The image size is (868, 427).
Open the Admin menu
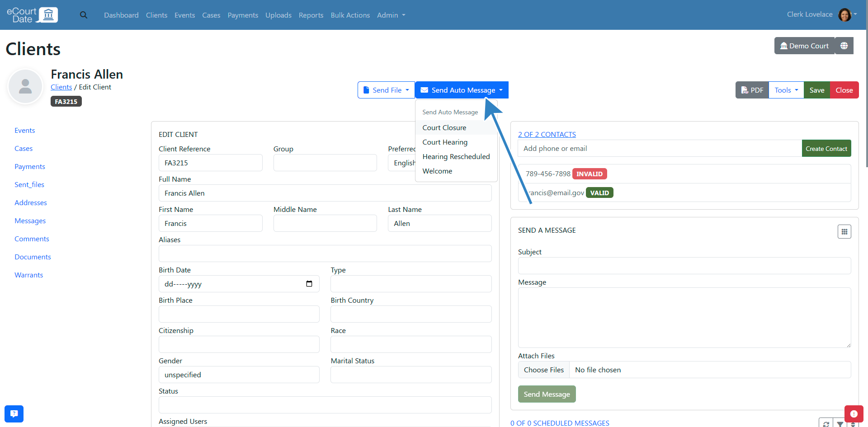(391, 15)
